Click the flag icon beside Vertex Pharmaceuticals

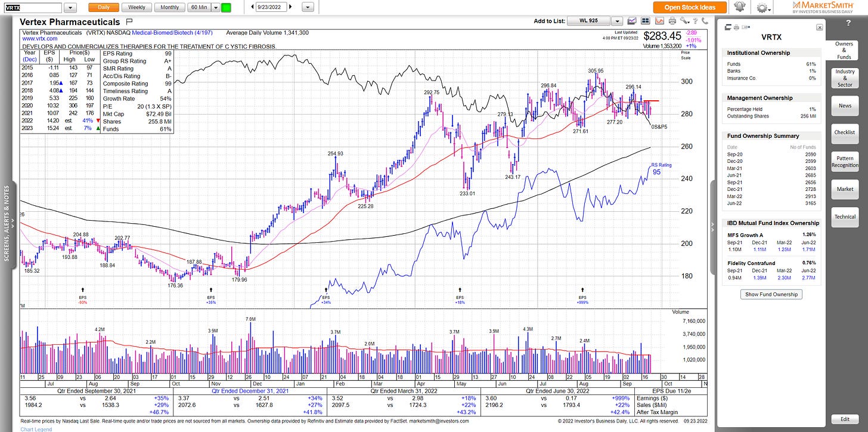pos(129,21)
